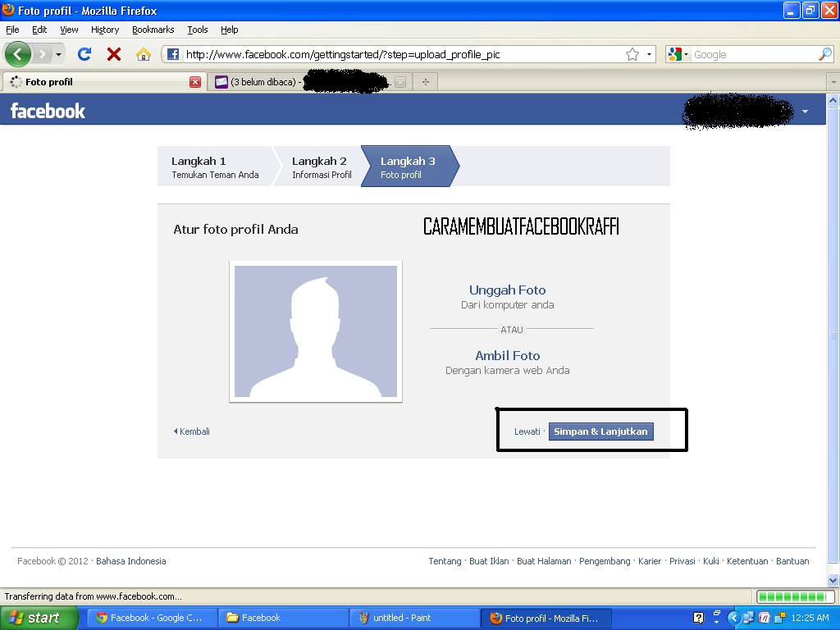Click the Facebook favicon in address bar

(172, 54)
